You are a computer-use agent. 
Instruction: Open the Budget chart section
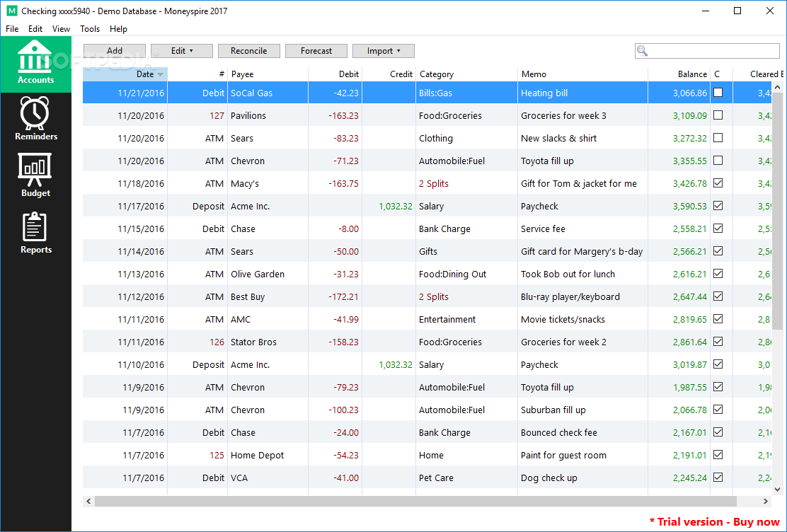click(x=35, y=175)
